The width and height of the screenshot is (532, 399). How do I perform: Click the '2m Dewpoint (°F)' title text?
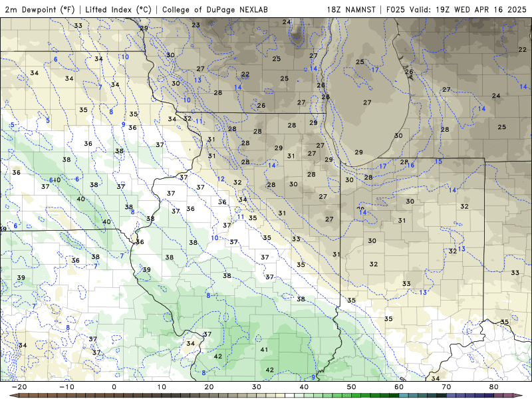point(39,9)
